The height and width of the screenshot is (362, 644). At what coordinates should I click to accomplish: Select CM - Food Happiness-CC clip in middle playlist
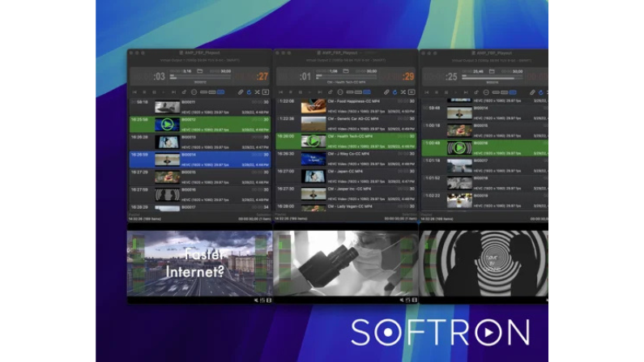pos(346,106)
